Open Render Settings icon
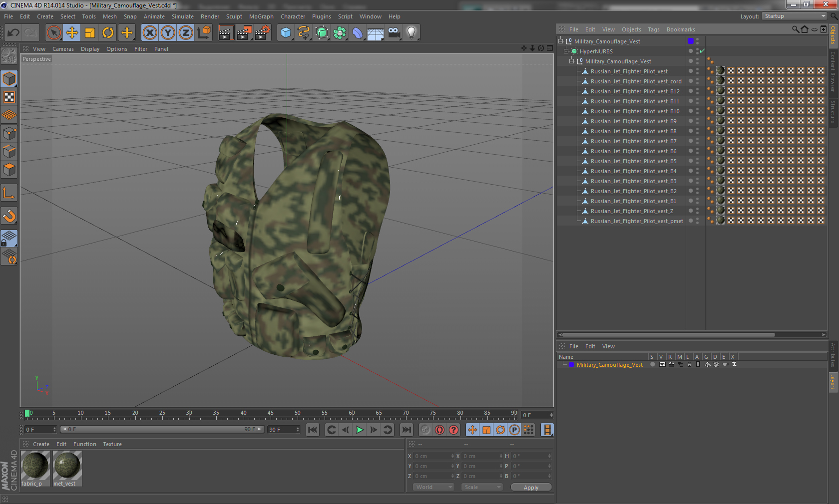 pyautogui.click(x=262, y=33)
